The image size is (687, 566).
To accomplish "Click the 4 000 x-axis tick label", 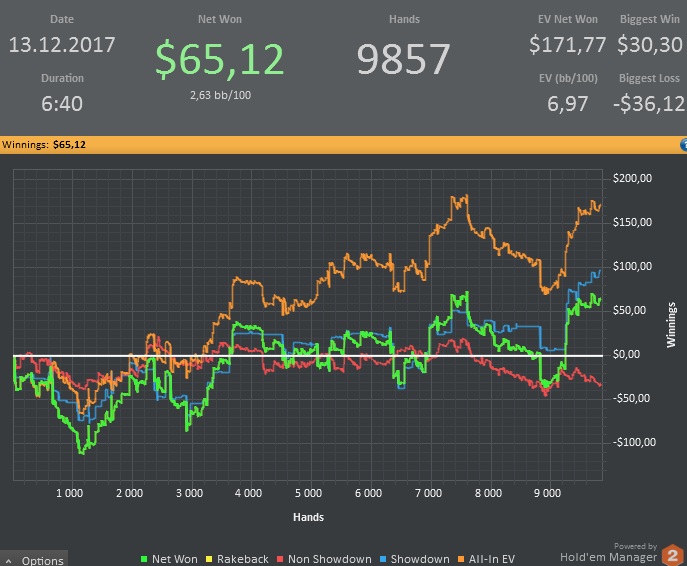I will pyautogui.click(x=248, y=493).
